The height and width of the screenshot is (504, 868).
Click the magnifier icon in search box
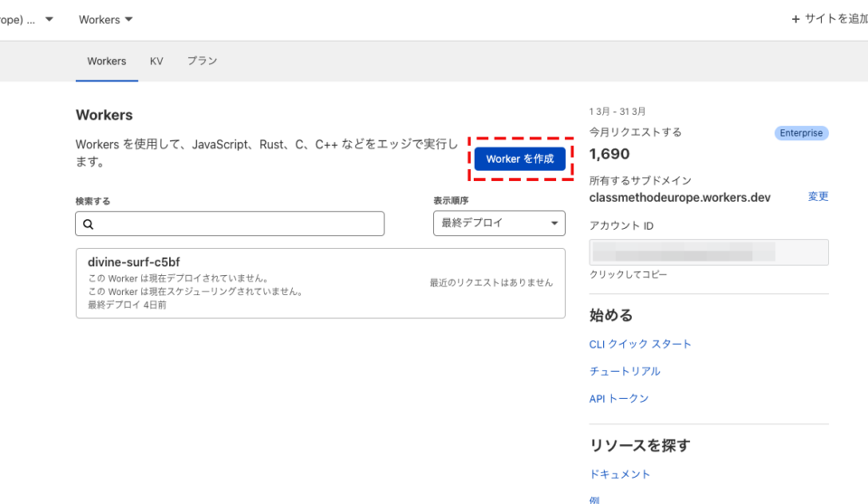89,224
